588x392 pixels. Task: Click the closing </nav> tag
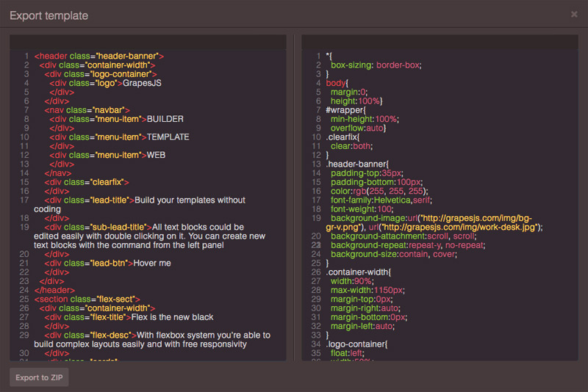58,173
